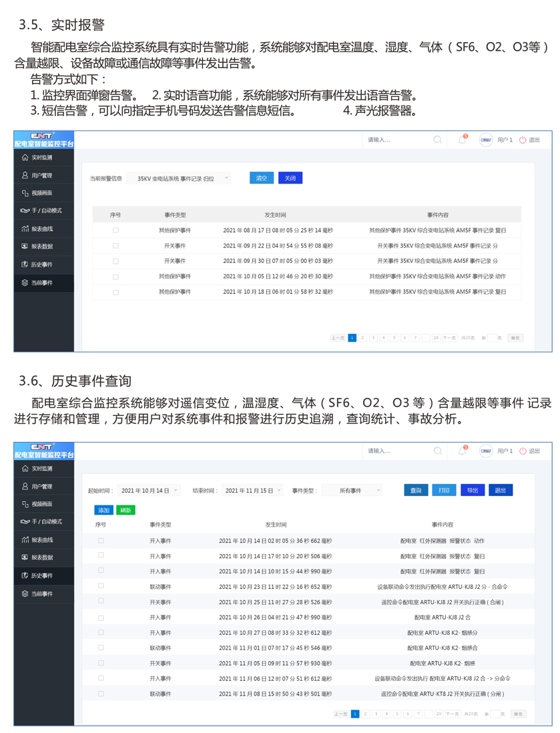The image size is (560, 733).
Task: Tick the checkbox for 10月23日 联动事件 row
Action: (101, 586)
